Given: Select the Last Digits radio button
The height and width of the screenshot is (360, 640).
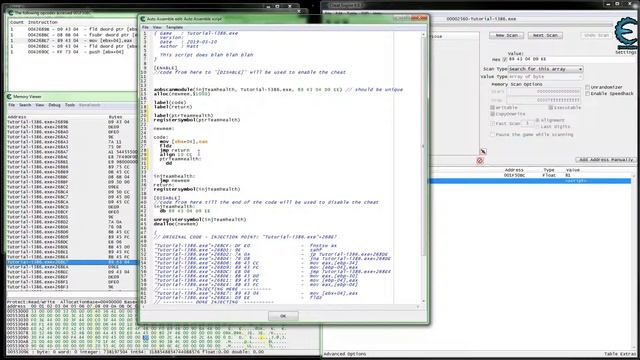Looking at the screenshot, I should pyautogui.click(x=538, y=127).
